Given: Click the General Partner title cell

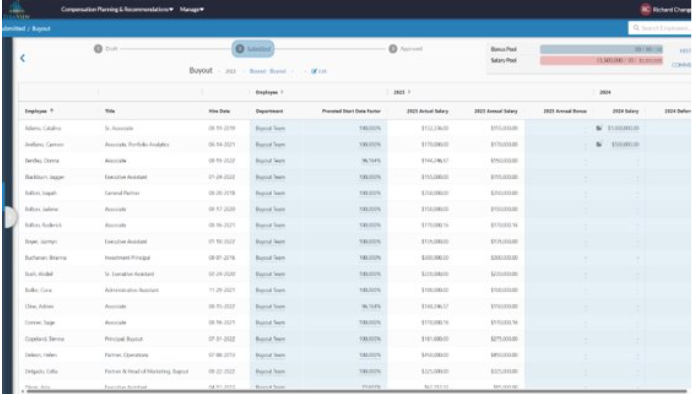Looking at the screenshot, I should (x=122, y=193).
